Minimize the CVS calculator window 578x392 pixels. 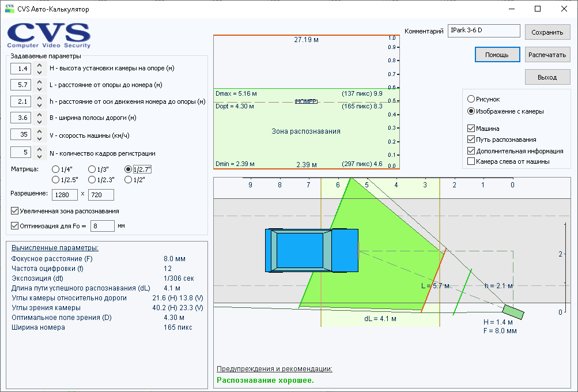point(512,9)
